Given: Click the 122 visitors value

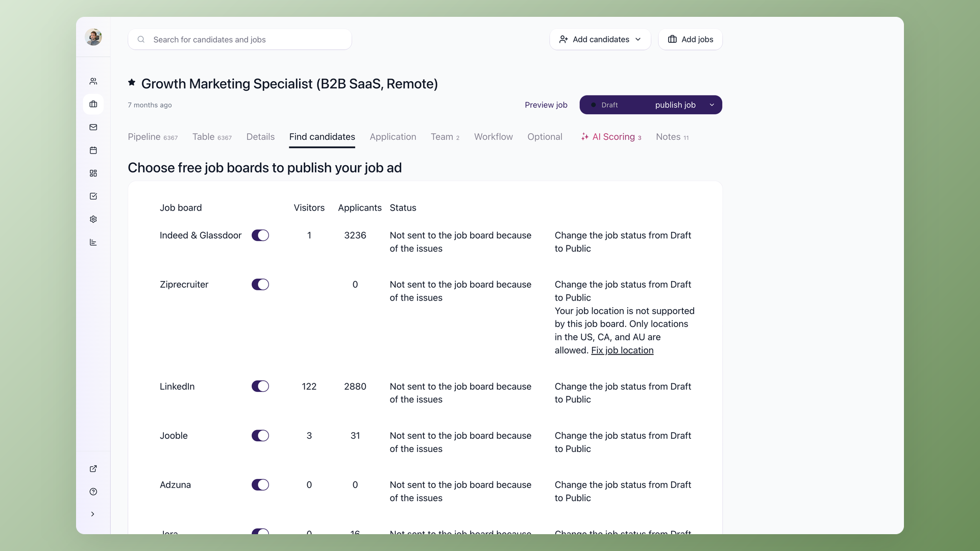Looking at the screenshot, I should pos(309,386).
